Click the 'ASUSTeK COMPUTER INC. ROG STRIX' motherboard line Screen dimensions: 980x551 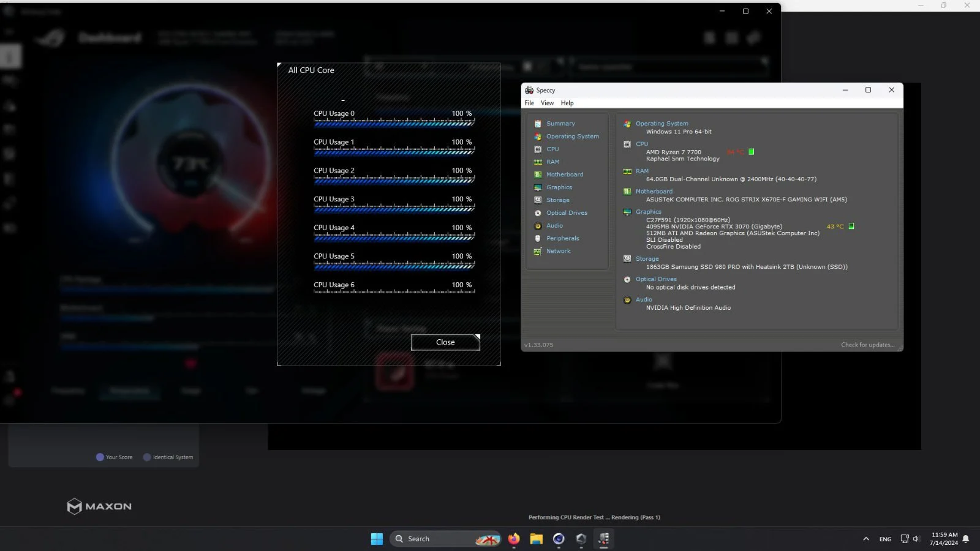747,200
